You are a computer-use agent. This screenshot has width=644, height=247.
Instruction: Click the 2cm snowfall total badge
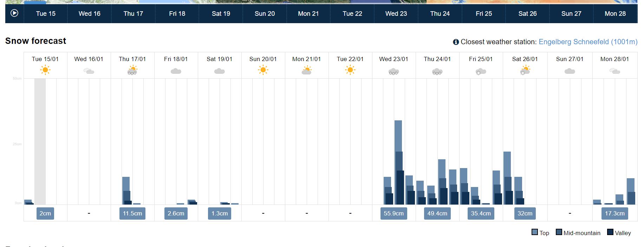45,213
